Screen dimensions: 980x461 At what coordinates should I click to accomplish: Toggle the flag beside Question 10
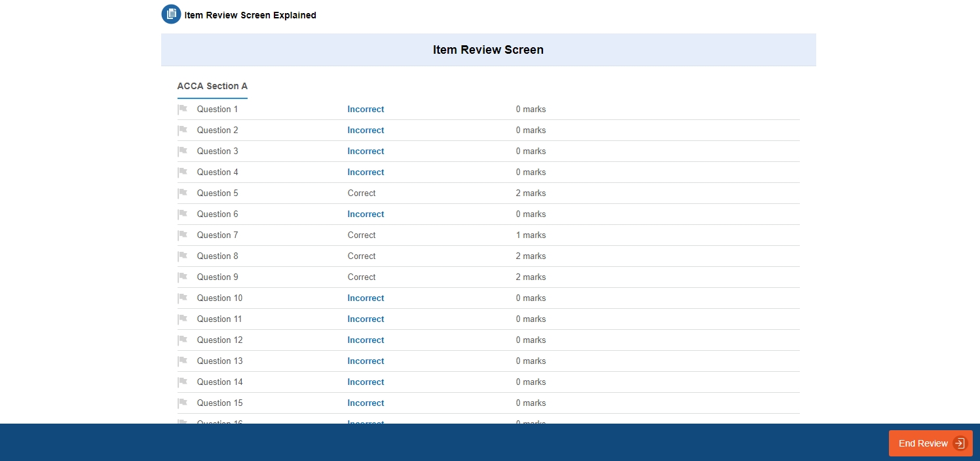pos(183,298)
